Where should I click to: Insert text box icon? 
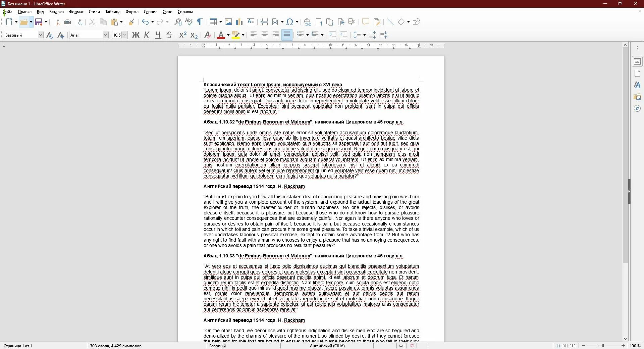(x=251, y=22)
